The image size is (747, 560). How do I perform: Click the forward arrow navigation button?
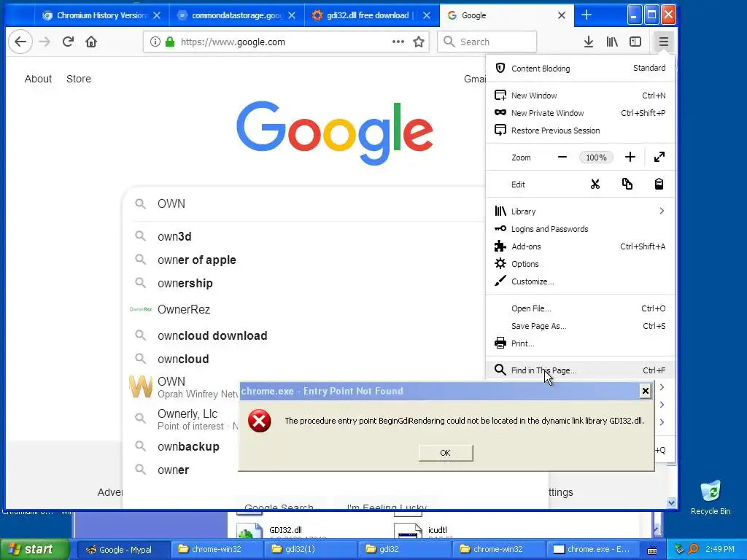pos(44,42)
